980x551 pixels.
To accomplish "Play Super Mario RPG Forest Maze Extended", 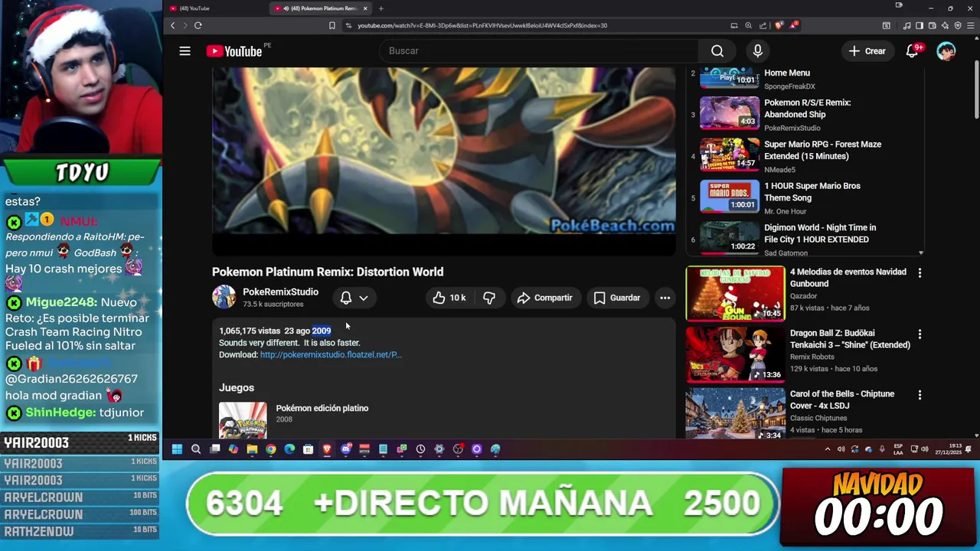I will (804, 156).
